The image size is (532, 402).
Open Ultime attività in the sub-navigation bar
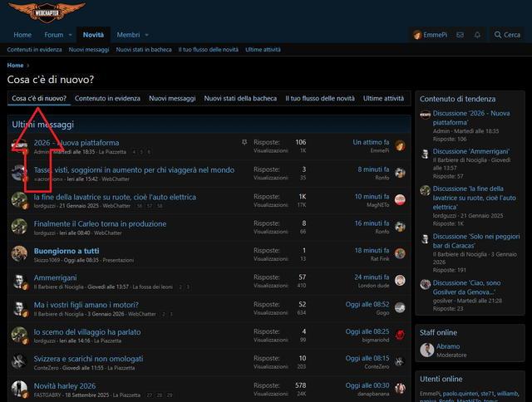pos(263,50)
